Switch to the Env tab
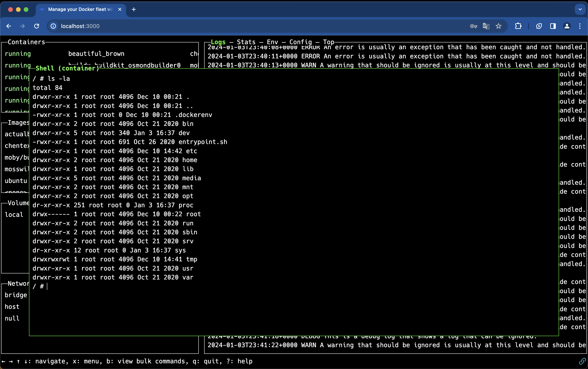588x369 pixels. [272, 42]
